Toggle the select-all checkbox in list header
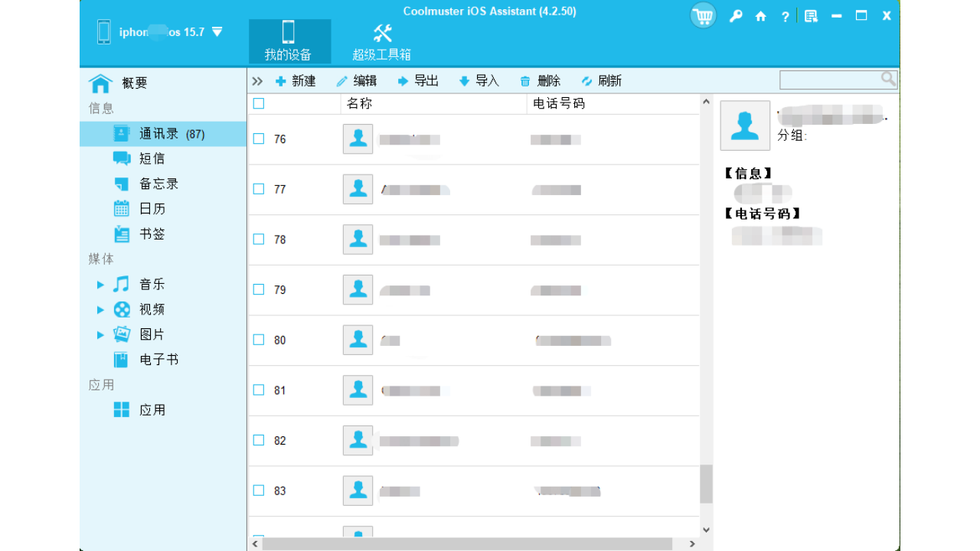Image resolution: width=980 pixels, height=551 pixels. 258,103
